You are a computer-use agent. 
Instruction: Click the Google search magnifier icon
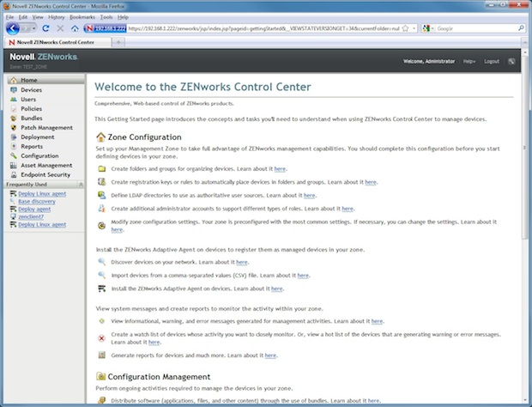[x=520, y=28]
